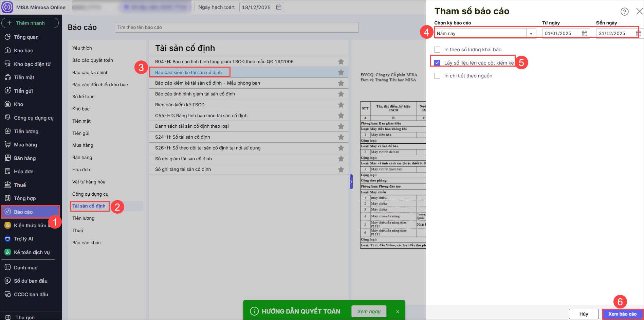Expand the Chọn kỳ báo cáo dropdown
Screen dimensions: 644x320
pos(531,33)
